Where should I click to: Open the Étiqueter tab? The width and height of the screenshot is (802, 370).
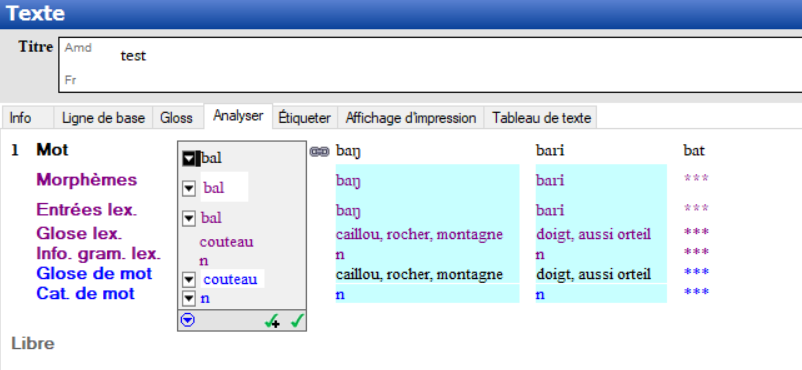coord(304,118)
